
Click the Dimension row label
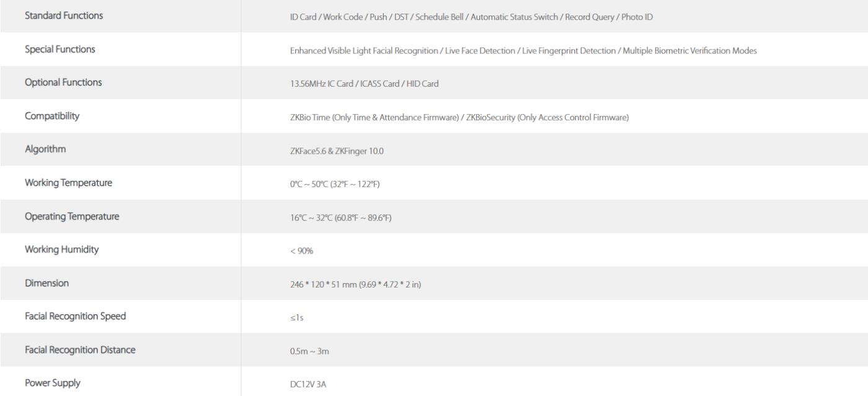point(46,284)
